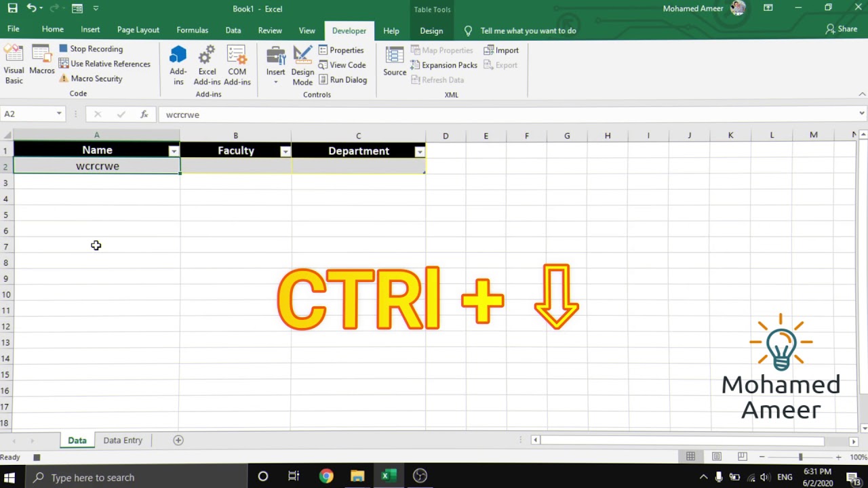Open Chrome from the taskbar
The height and width of the screenshot is (488, 868).
tap(326, 476)
